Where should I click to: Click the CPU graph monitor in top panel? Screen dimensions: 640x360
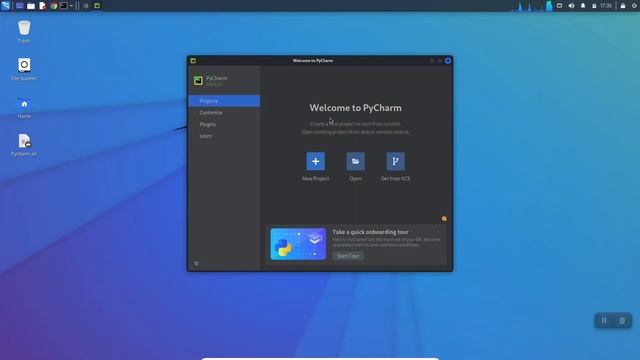point(530,6)
